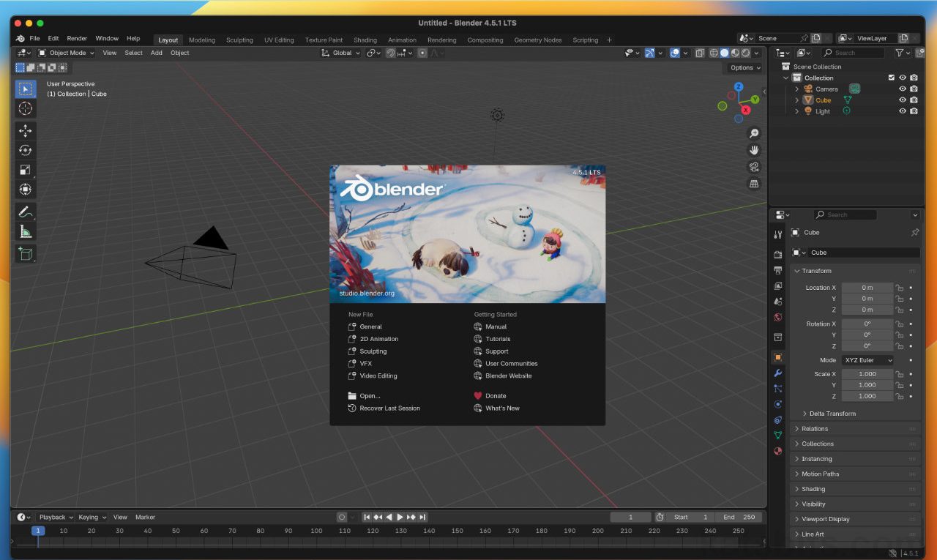Open the Render menu
The image size is (937, 560).
[x=77, y=38]
